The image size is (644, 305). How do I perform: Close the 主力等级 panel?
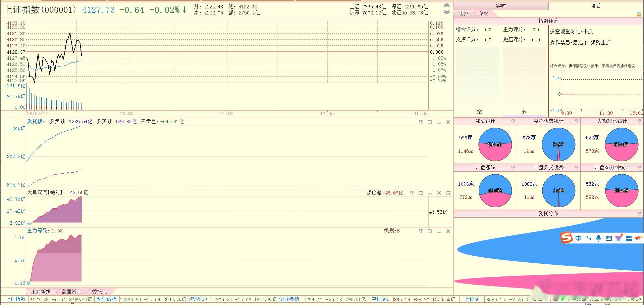(x=448, y=231)
